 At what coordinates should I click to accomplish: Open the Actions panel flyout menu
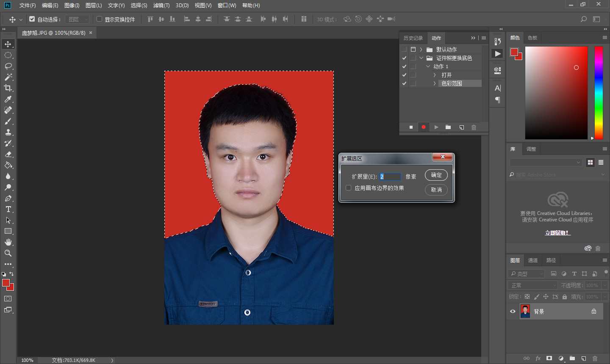click(x=484, y=38)
